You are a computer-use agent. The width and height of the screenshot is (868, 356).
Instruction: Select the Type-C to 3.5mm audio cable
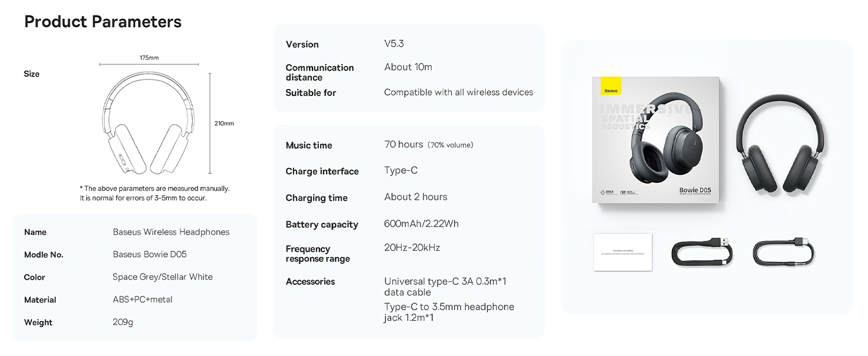784,252
